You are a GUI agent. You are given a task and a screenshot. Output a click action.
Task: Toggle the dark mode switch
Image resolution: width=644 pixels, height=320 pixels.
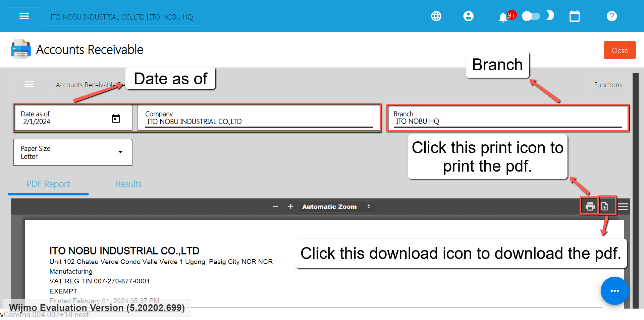click(531, 16)
